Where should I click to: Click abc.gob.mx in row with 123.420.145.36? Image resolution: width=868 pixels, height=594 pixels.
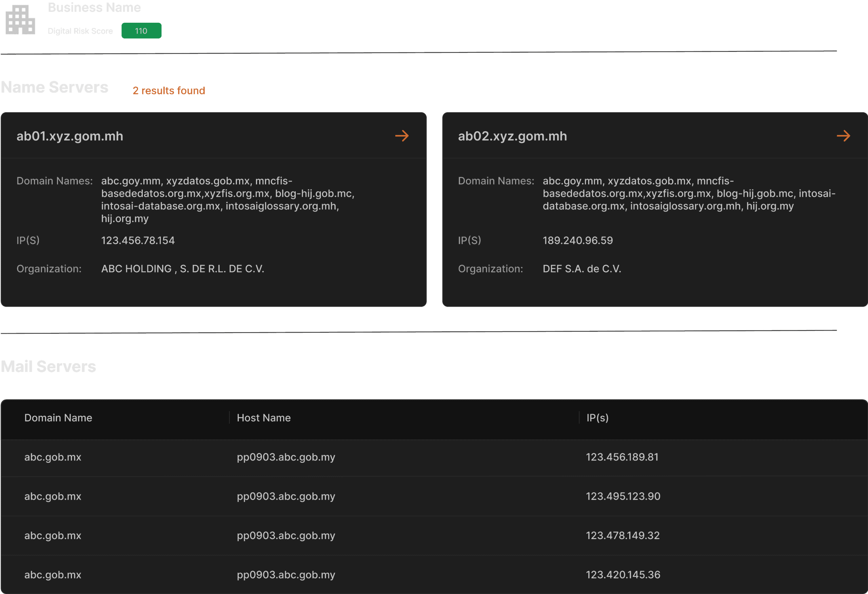(53, 575)
